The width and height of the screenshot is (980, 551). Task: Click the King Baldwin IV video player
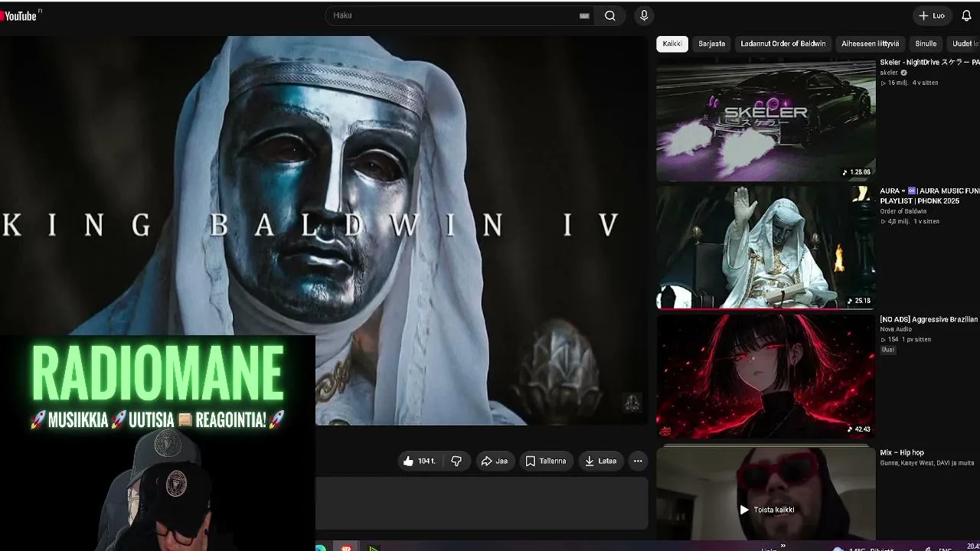(324, 230)
